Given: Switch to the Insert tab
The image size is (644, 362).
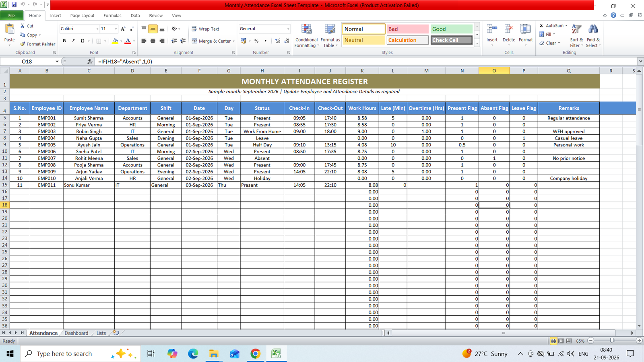Looking at the screenshot, I should point(56,16).
